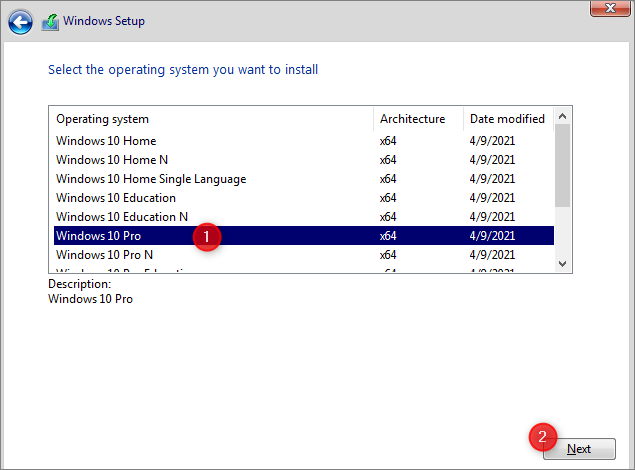This screenshot has width=635, height=470.
Task: Select Windows 10 Education edition
Action: click(x=116, y=198)
